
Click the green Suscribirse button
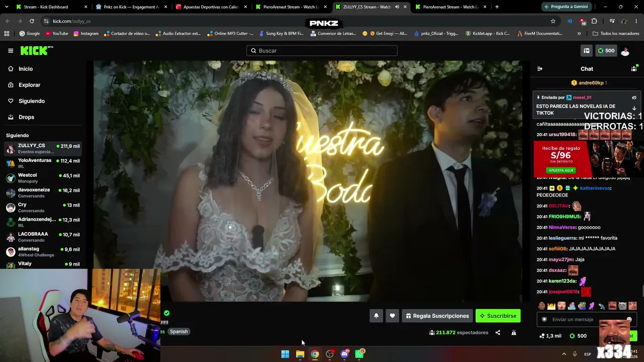coord(498,316)
